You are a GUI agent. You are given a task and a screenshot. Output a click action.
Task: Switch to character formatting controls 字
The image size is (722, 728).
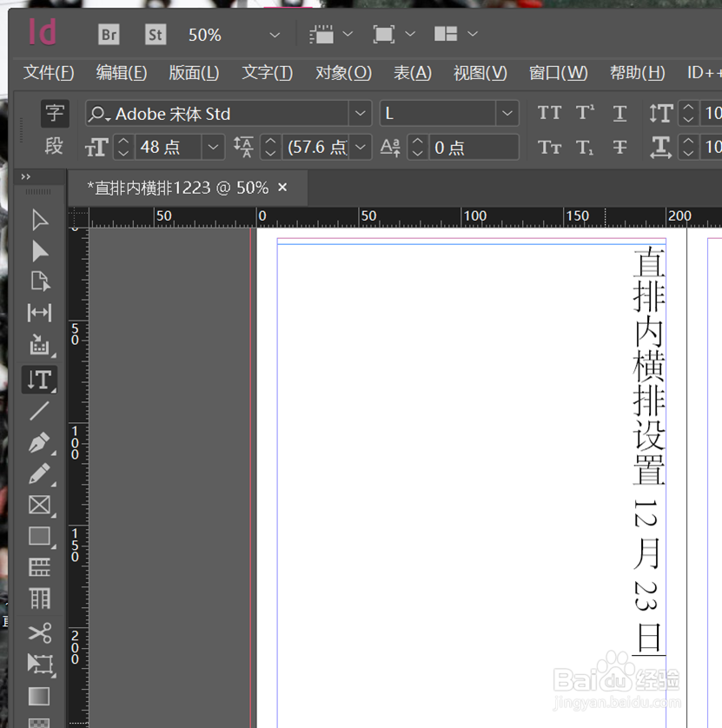pos(55,113)
